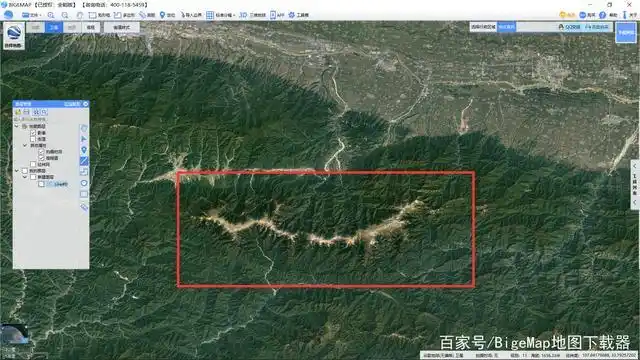Choose the ruler tag tool at strip bottom
The height and width of the screenshot is (360, 640).
pyautogui.click(x=84, y=207)
